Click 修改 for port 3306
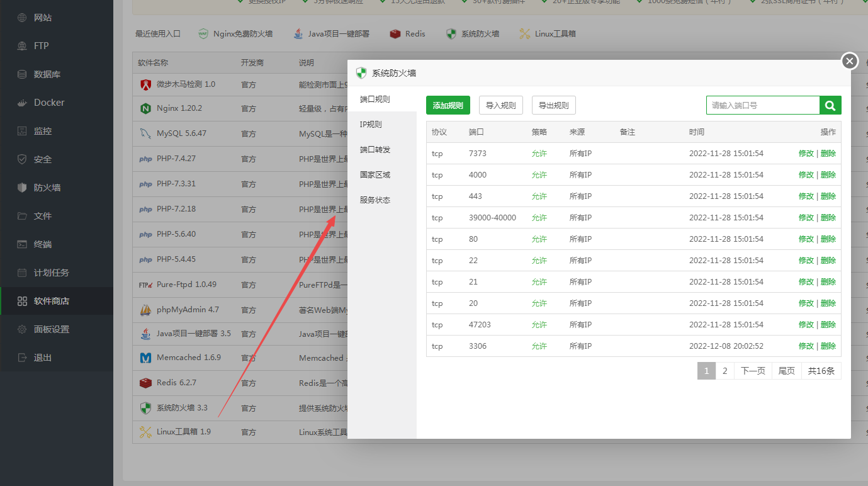 coord(806,346)
